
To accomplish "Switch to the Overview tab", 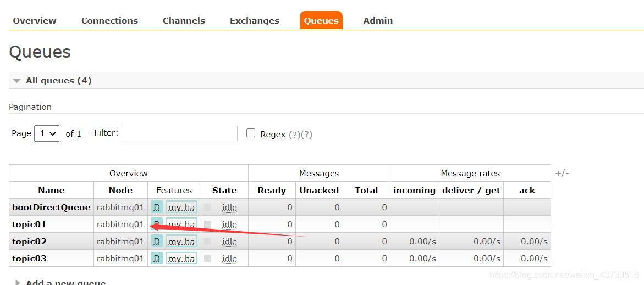I will pos(35,20).
